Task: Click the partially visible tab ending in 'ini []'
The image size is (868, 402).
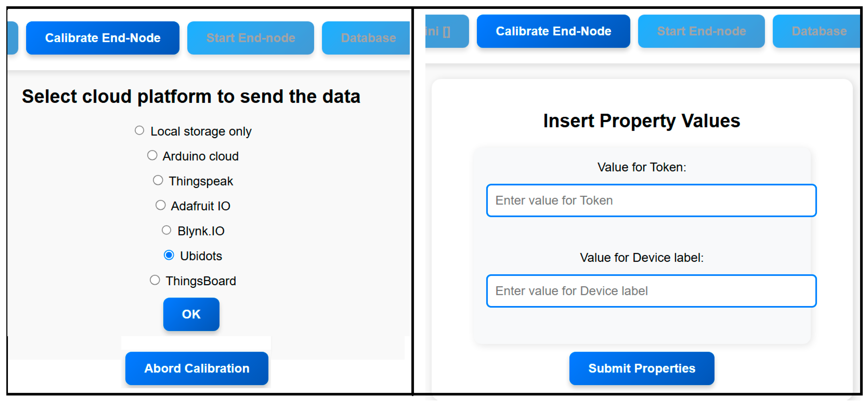Action: pyautogui.click(x=445, y=31)
